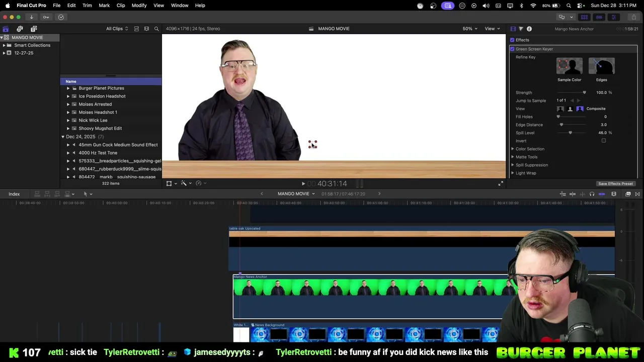
Task: Toggle filmstrip/list view icon in browser
Action: (146, 29)
